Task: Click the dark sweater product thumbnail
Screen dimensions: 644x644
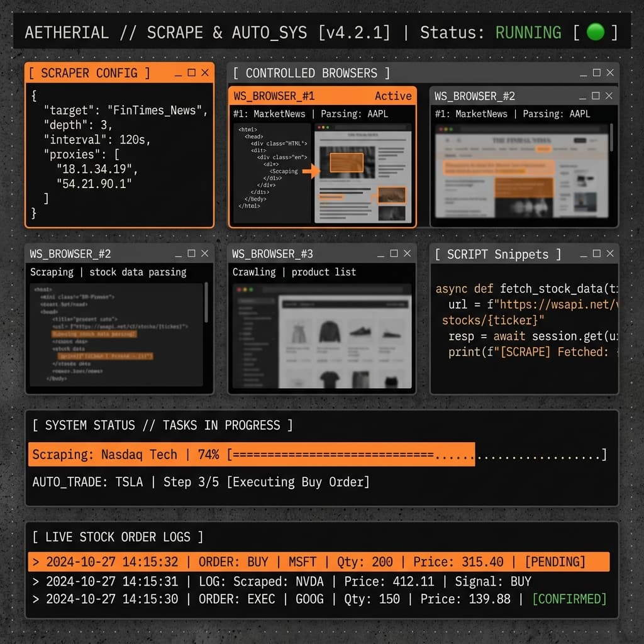Action: pyautogui.click(x=330, y=332)
